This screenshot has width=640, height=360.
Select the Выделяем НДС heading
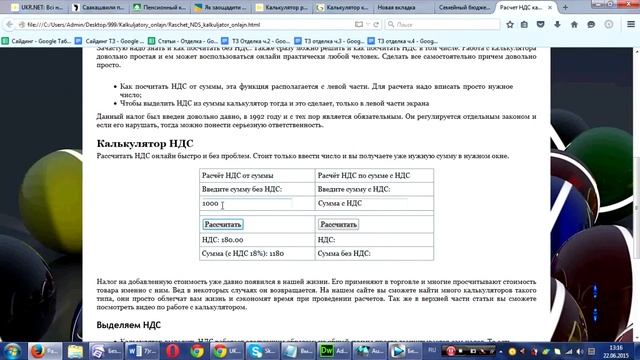129,325
